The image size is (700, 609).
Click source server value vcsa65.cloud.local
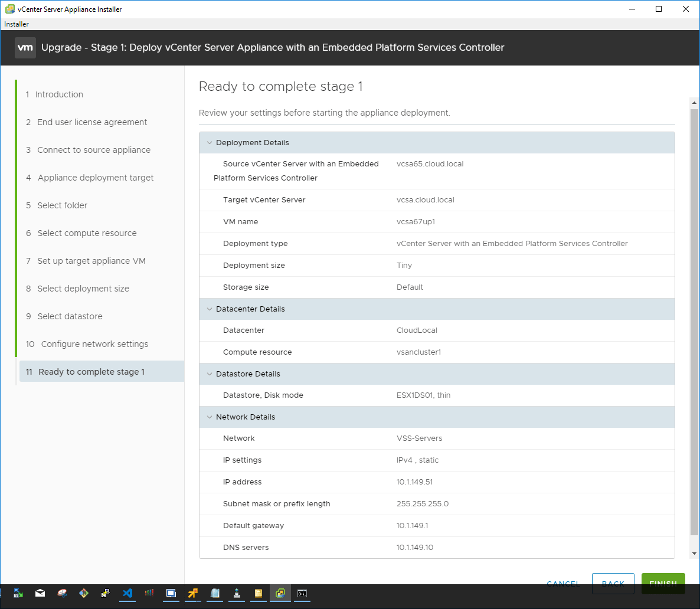(x=430, y=164)
